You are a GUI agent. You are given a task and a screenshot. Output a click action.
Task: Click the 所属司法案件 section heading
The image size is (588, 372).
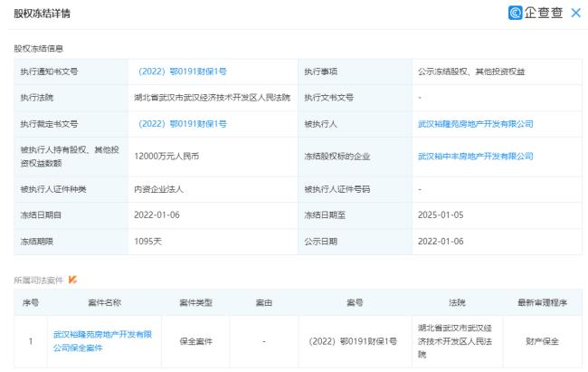(x=39, y=280)
